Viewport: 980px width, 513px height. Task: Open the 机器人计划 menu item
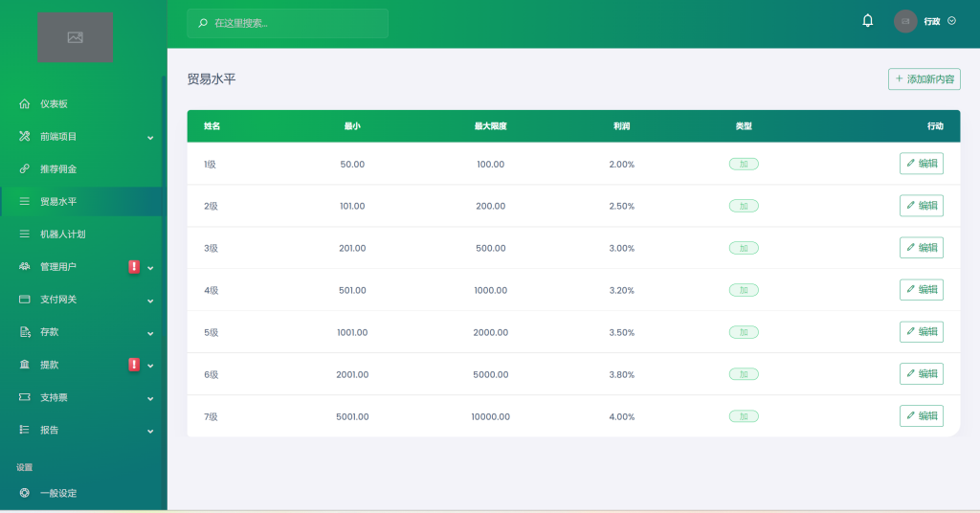(x=63, y=234)
